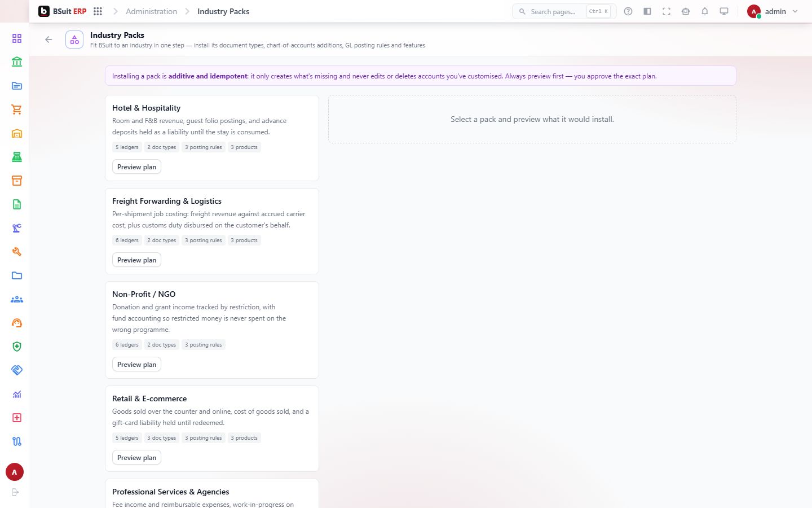This screenshot has height=508, width=812.
Task: Preview plan for Freight Forwarding & Logistics
Action: point(137,260)
